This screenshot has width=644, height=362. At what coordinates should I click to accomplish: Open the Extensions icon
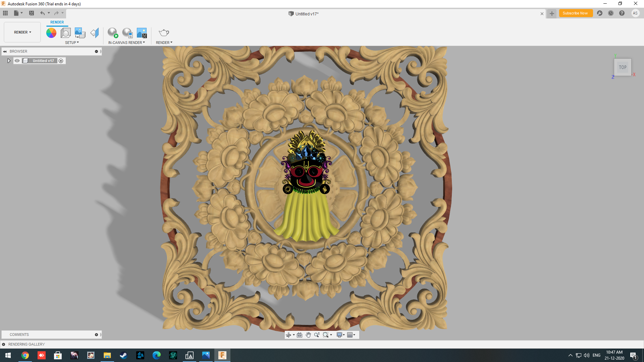[600, 13]
